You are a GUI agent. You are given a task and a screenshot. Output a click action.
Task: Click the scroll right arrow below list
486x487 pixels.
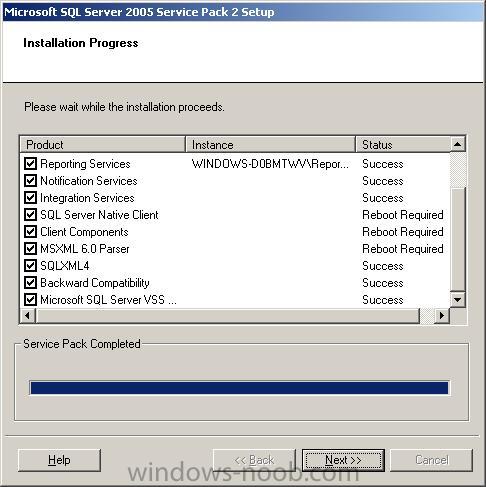click(442, 315)
